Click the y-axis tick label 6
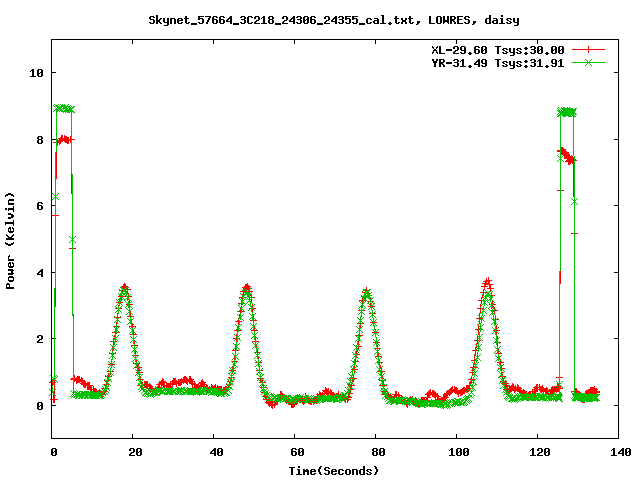The height and width of the screenshot is (480, 640). coord(40,206)
